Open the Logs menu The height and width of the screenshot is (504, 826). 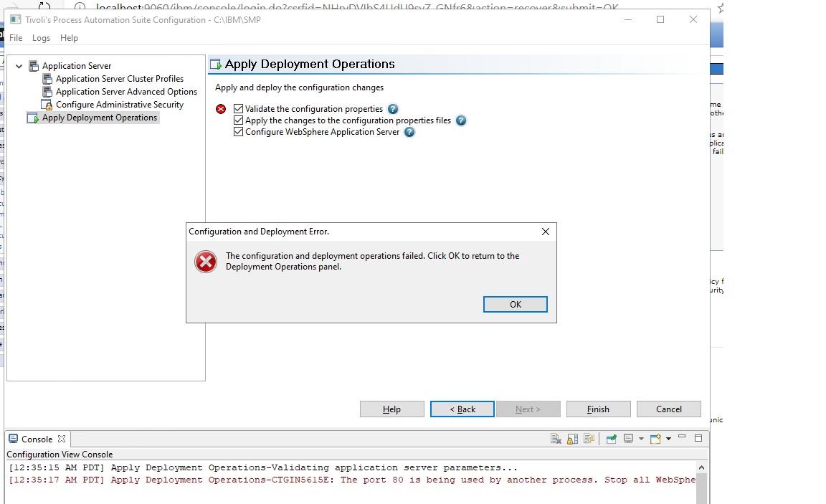click(41, 38)
